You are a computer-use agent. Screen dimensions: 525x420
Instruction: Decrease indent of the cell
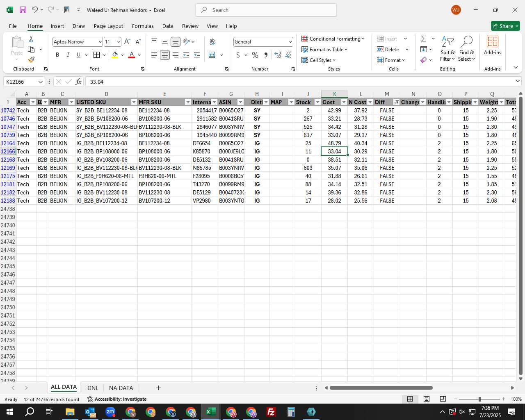186,55
